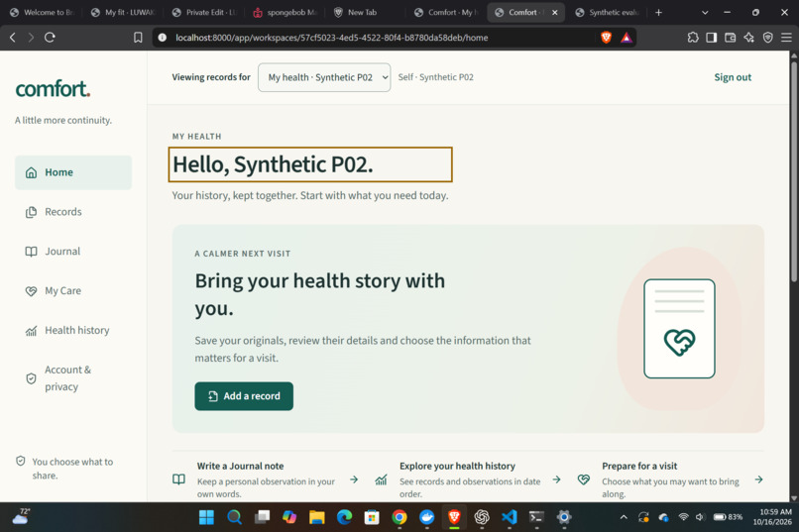Open Account & privacy settings
Viewport: 799px width, 532px height.
coord(73,378)
